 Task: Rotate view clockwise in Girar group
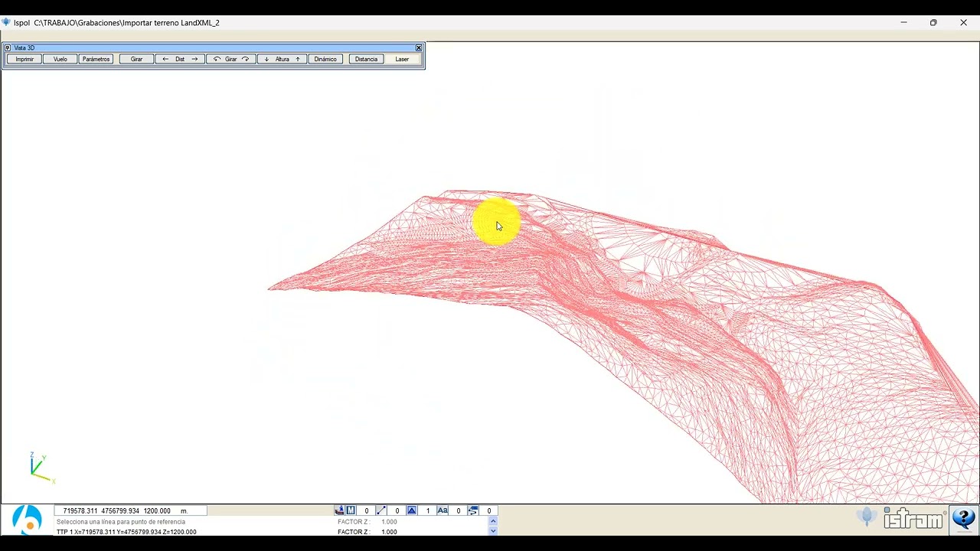point(246,59)
